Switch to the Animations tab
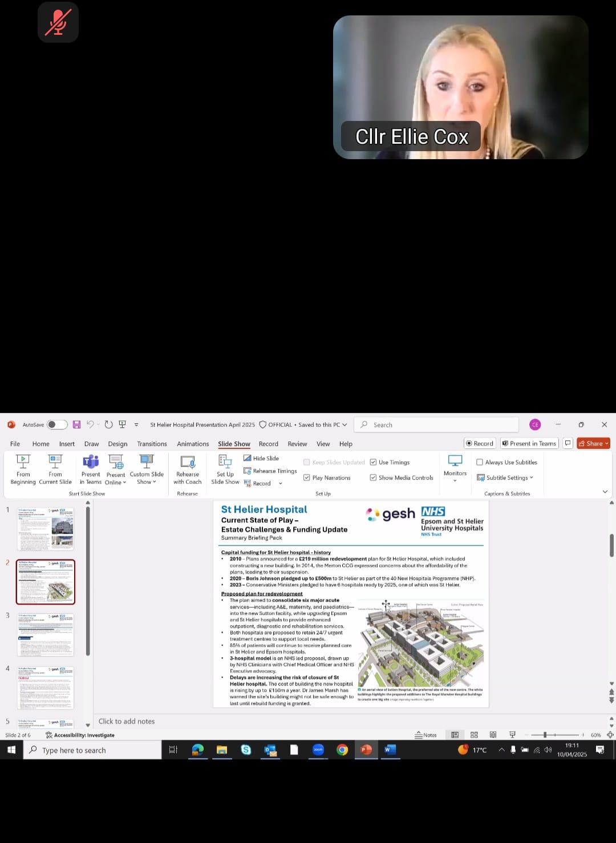This screenshot has width=616, height=843. coord(193,444)
